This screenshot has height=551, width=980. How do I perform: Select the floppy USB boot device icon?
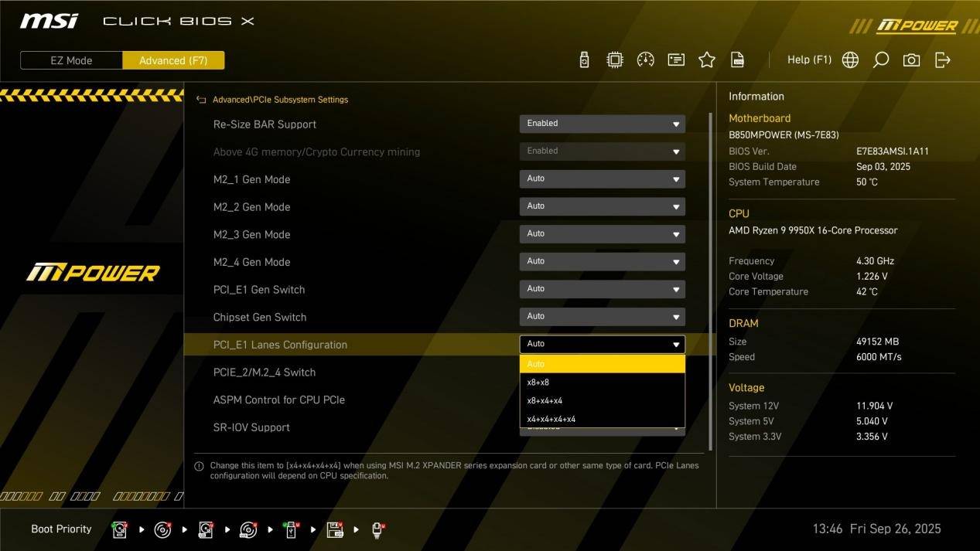pyautogui.click(x=335, y=530)
